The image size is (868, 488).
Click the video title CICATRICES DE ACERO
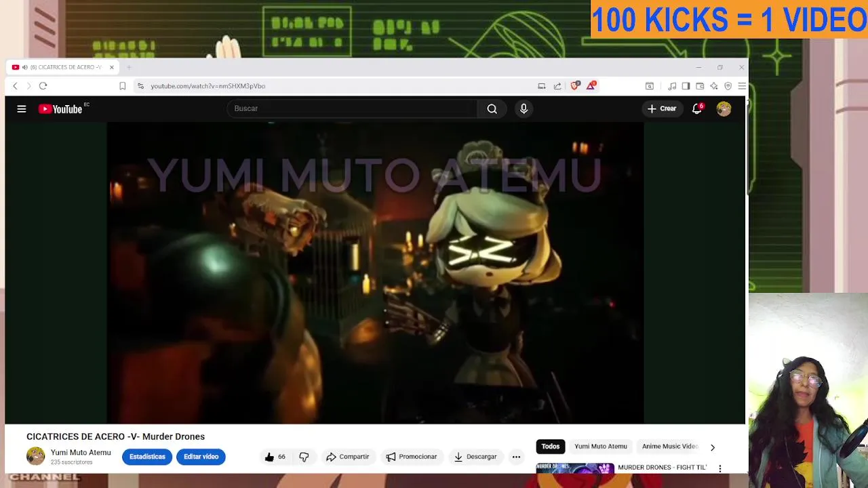pyautogui.click(x=115, y=436)
